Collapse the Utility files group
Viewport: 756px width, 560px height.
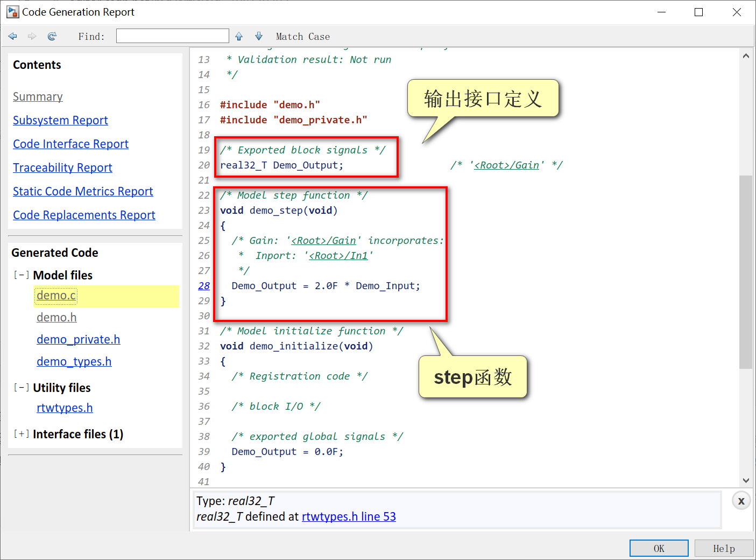point(21,388)
